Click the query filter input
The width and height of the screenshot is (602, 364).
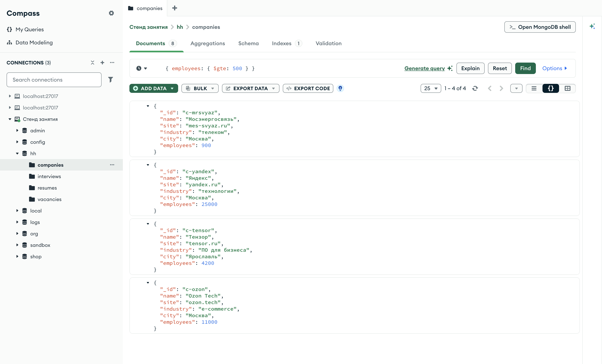tap(278, 68)
